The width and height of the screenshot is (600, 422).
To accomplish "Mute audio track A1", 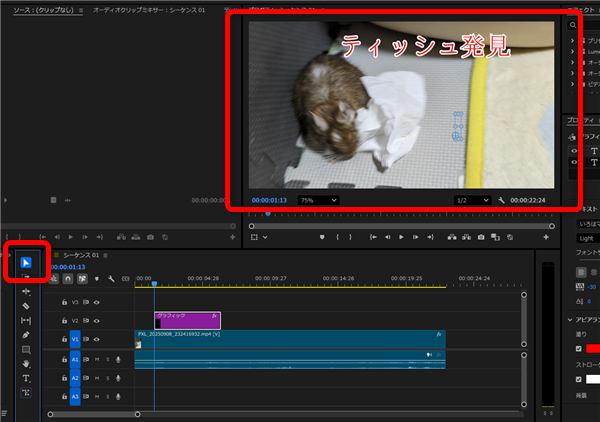I will click(97, 358).
